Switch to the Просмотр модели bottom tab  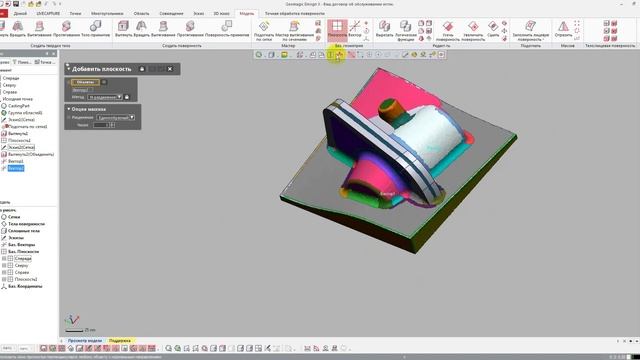tap(84, 340)
